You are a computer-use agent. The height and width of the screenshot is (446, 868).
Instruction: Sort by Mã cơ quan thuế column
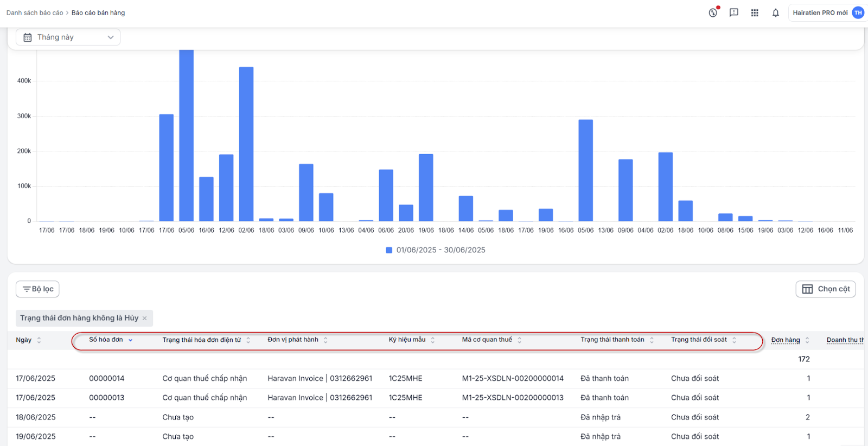(x=519, y=340)
